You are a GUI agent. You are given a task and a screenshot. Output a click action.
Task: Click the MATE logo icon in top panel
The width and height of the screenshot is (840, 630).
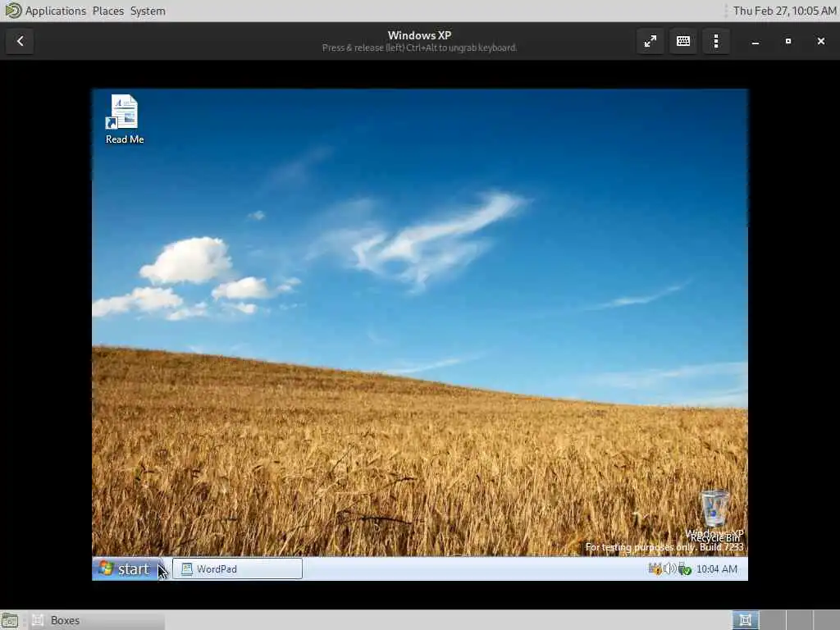coord(13,11)
